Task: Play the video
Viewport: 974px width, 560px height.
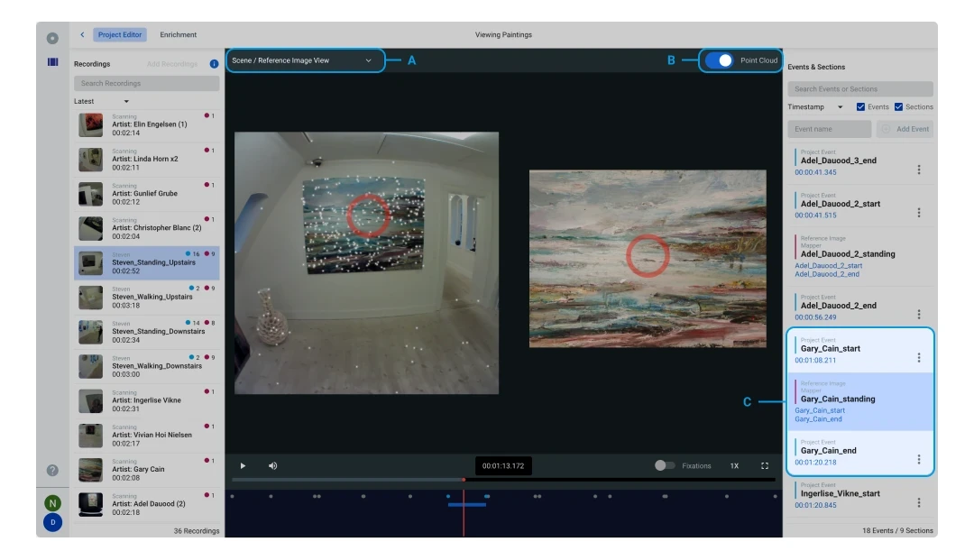Action: 243,465
